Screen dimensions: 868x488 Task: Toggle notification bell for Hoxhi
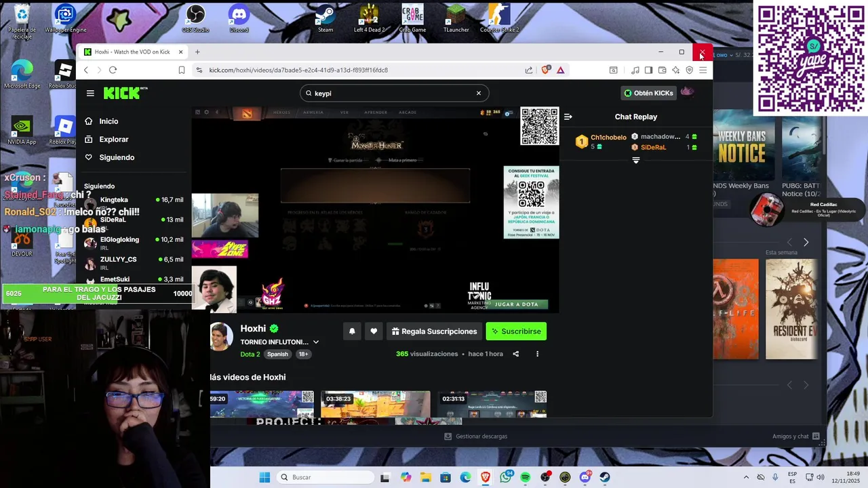click(351, 331)
